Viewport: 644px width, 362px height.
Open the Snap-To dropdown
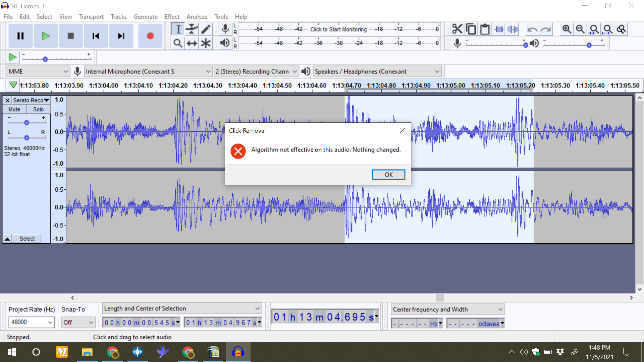click(78, 322)
